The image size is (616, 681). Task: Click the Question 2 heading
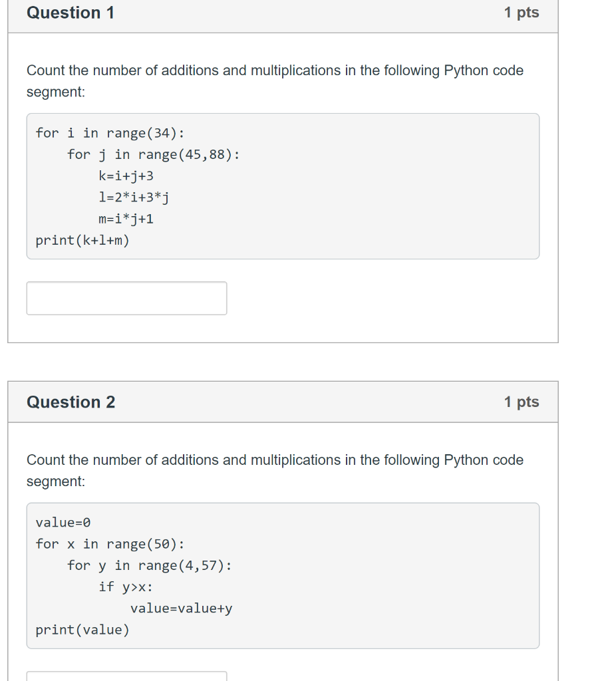coord(71,402)
